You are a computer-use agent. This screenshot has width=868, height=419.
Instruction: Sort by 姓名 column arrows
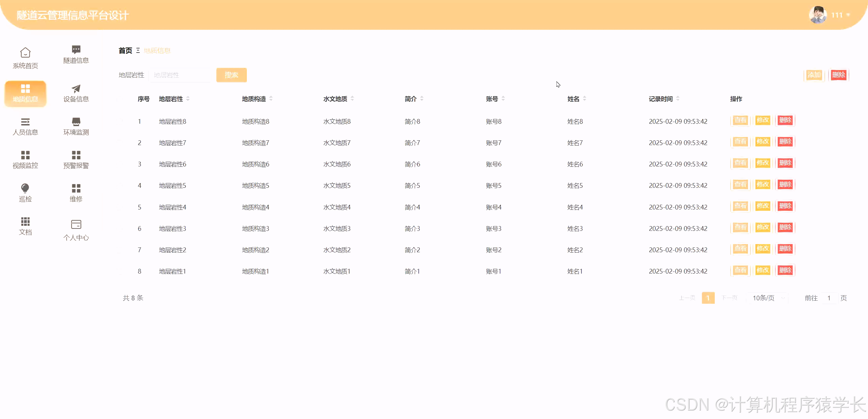(x=585, y=99)
